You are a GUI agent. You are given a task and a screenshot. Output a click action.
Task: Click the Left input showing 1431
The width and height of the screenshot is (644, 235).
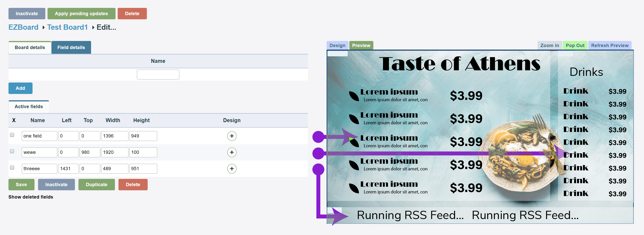click(x=68, y=169)
